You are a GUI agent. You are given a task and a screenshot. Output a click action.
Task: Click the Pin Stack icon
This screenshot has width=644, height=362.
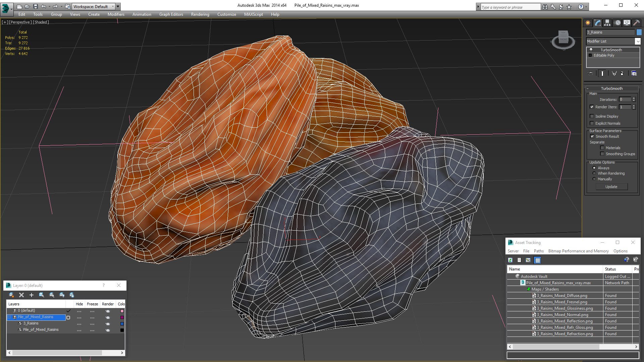[x=591, y=73]
